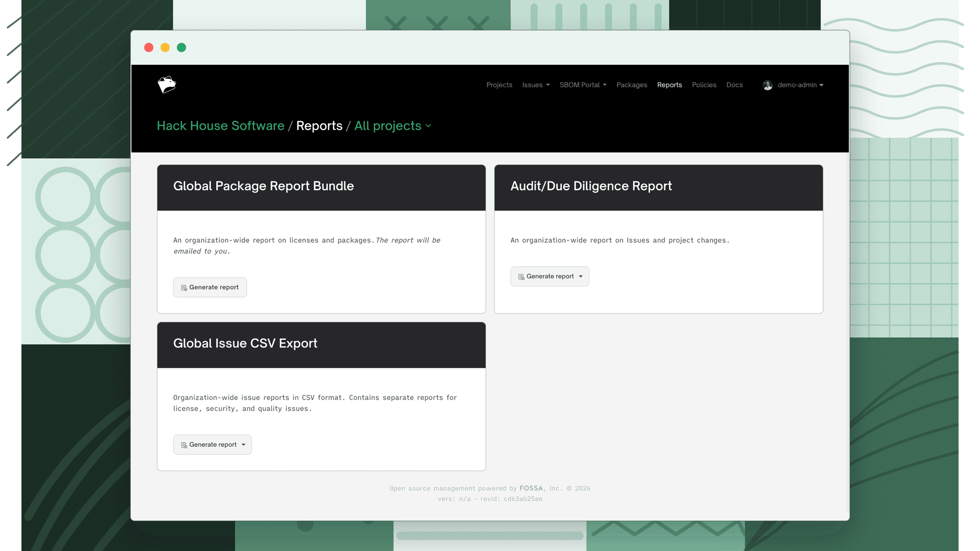This screenshot has width=980, height=551.
Task: Go to the Packages page
Action: [x=632, y=85]
